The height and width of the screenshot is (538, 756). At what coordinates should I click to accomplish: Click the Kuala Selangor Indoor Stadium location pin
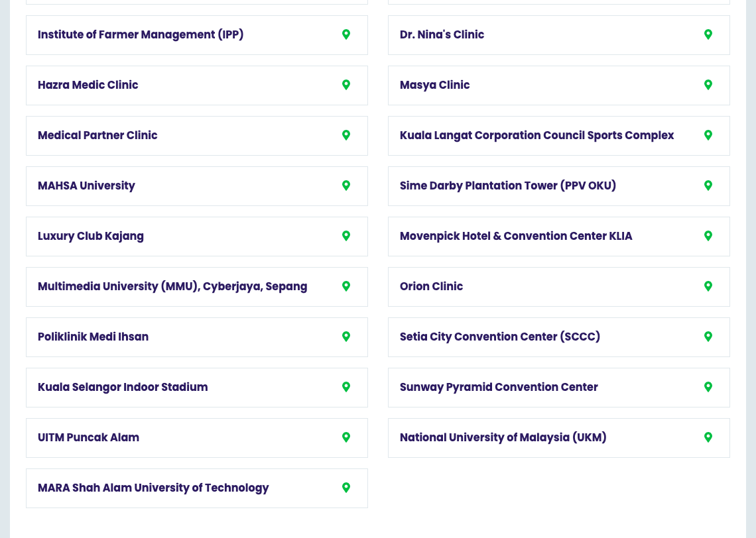346,387
